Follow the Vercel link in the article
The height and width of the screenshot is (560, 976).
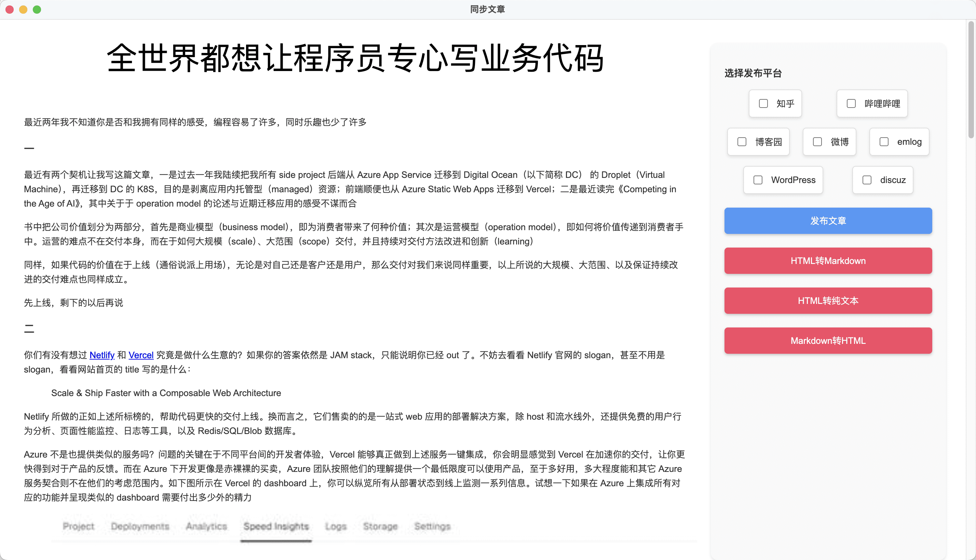click(141, 355)
